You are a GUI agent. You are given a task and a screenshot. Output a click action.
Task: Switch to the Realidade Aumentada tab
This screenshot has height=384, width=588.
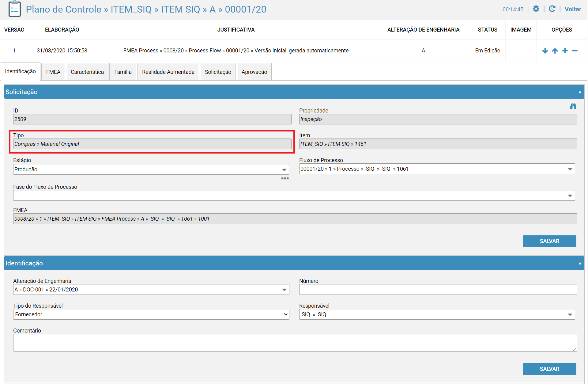pyautogui.click(x=168, y=72)
